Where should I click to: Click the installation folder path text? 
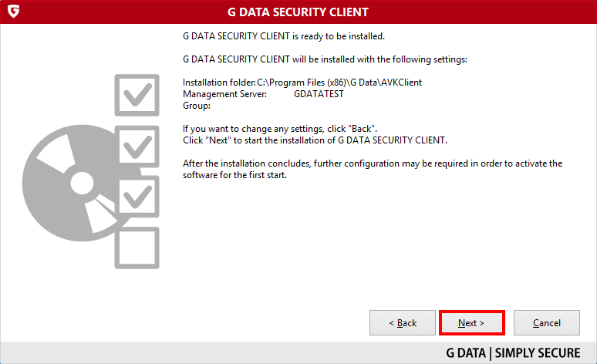339,83
